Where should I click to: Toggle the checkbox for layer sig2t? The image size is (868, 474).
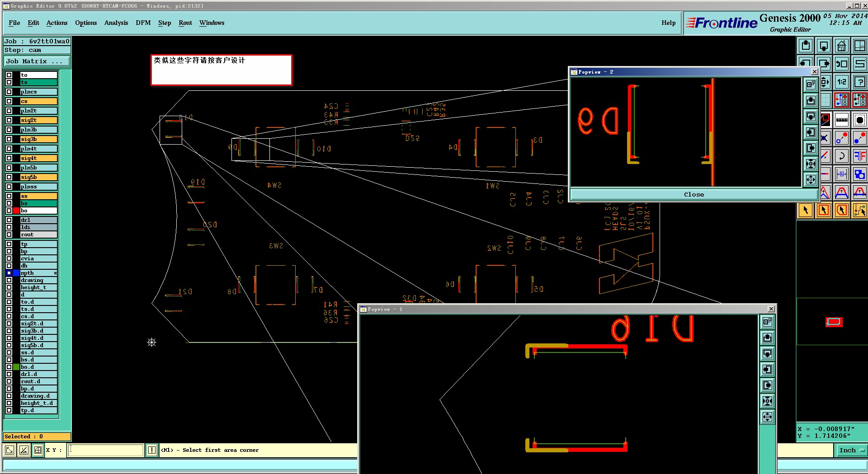coord(9,120)
